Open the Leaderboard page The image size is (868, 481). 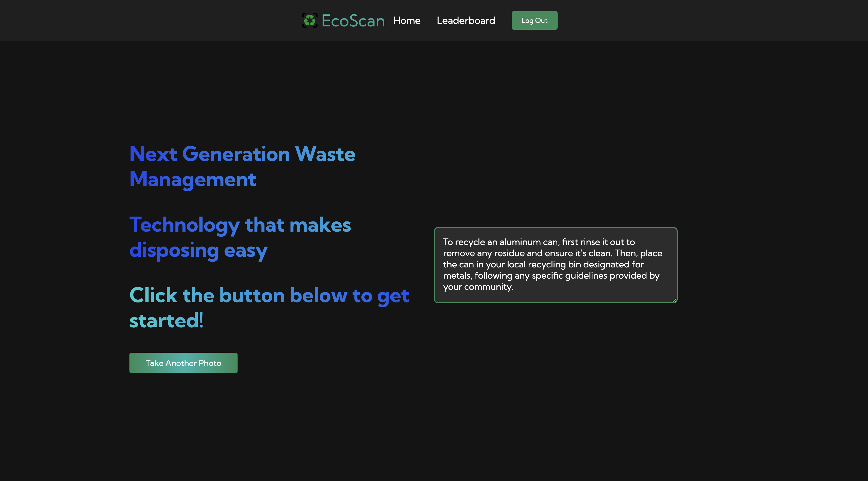(x=466, y=21)
